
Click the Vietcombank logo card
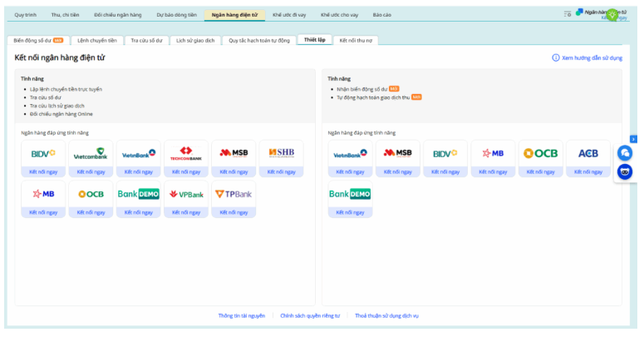click(91, 154)
